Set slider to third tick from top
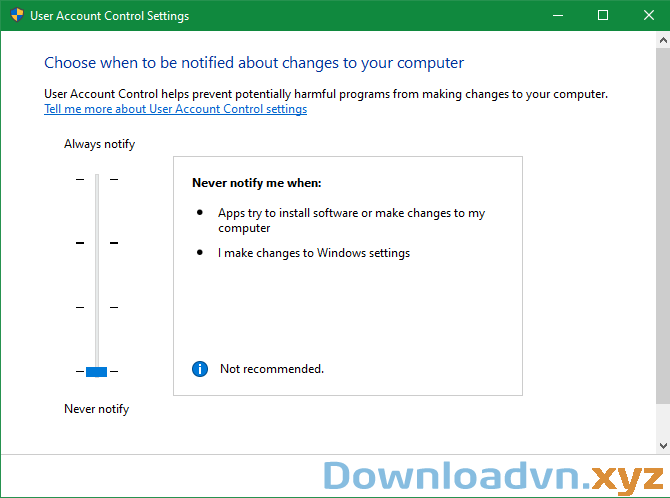The height and width of the screenshot is (498, 670). click(97, 307)
